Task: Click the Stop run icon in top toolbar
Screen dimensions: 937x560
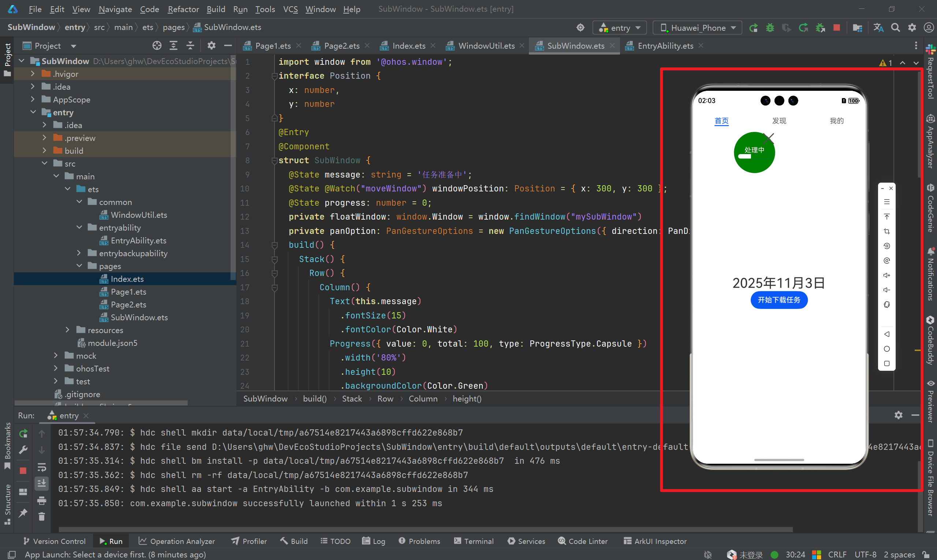Action: pyautogui.click(x=837, y=27)
